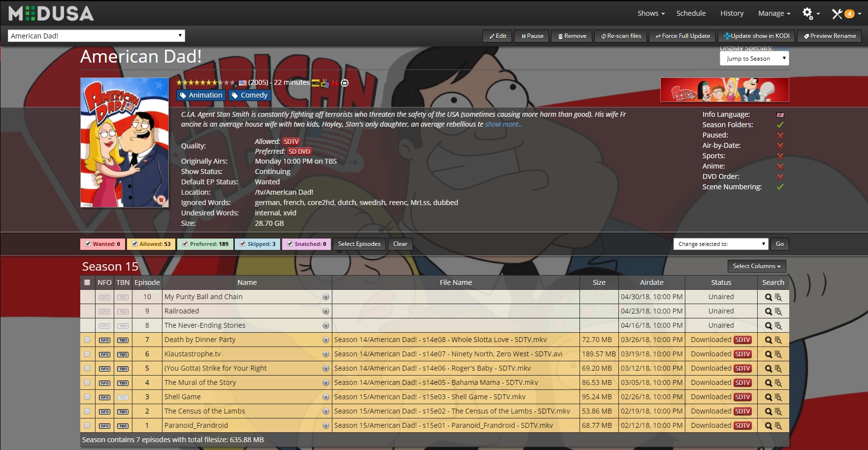
Task: Click the star rating above the genres
Action: (206, 82)
